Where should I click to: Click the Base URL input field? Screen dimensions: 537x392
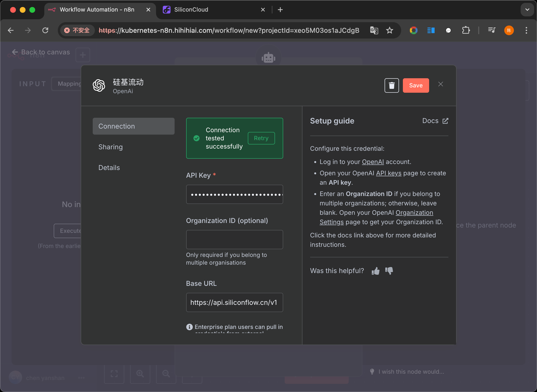tap(235, 302)
